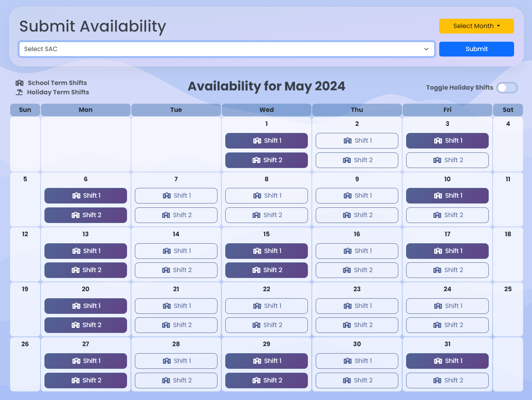The image size is (532, 400).
Task: Click the Wed column header
Action: click(267, 110)
